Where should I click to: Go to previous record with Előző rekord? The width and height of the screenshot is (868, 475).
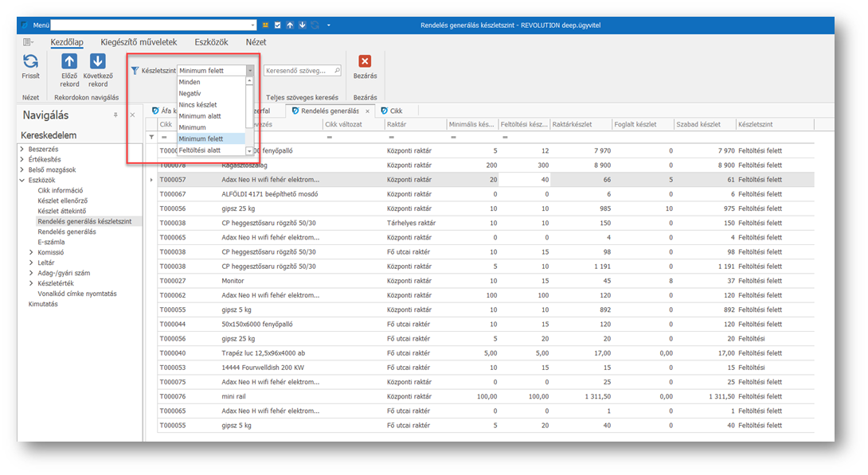point(69,62)
